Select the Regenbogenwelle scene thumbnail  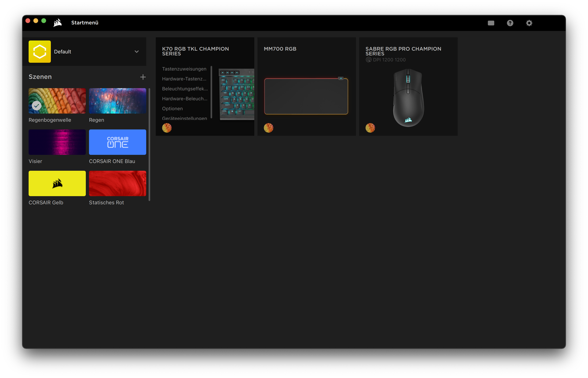tap(57, 101)
